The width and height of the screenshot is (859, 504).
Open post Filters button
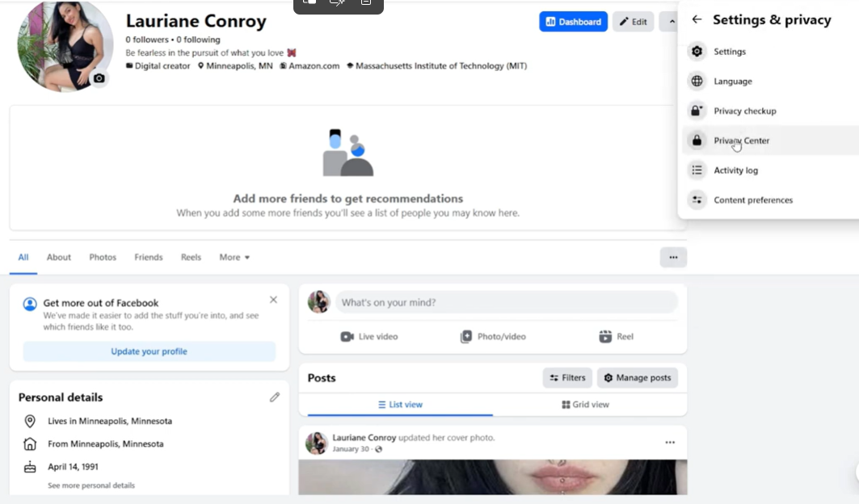pyautogui.click(x=567, y=377)
